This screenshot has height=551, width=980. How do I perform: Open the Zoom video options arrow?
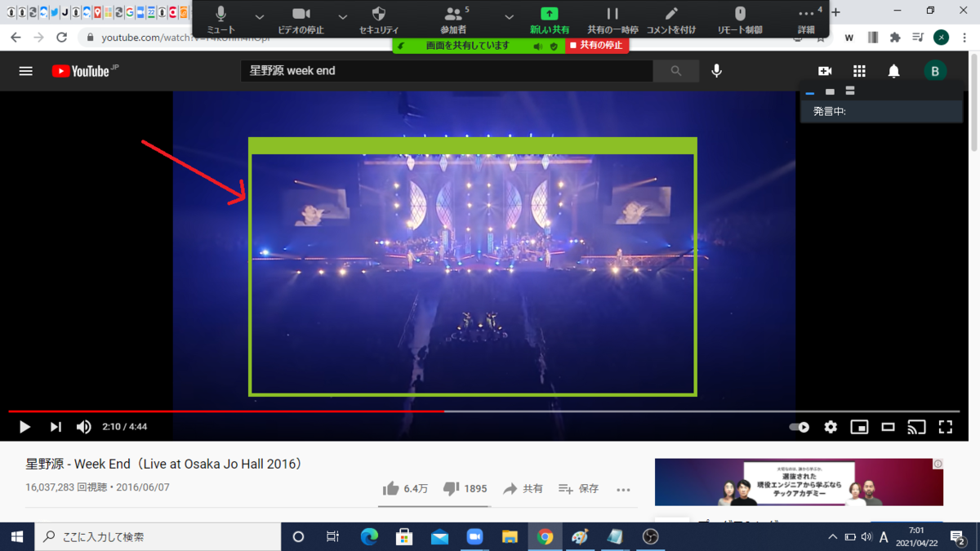click(x=343, y=17)
